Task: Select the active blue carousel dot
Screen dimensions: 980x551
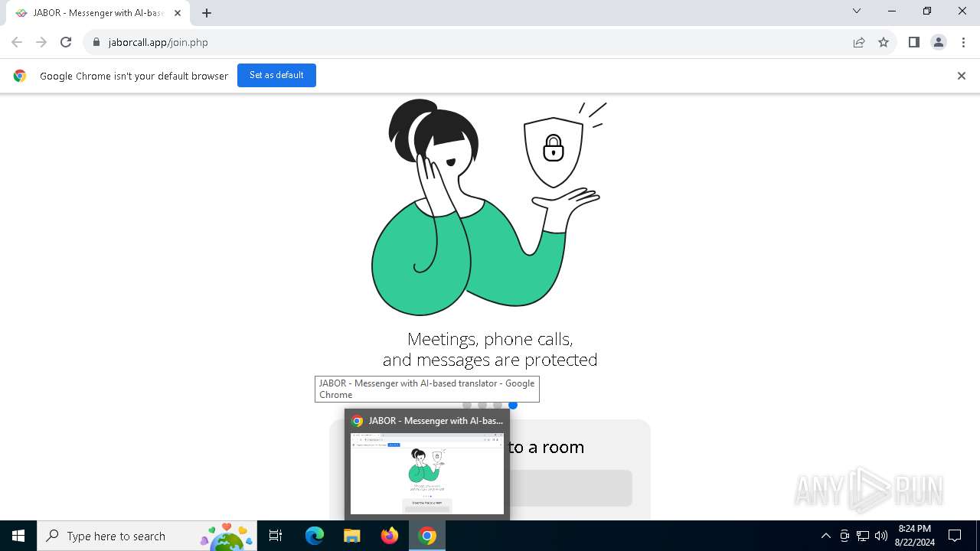Action: 513,405
